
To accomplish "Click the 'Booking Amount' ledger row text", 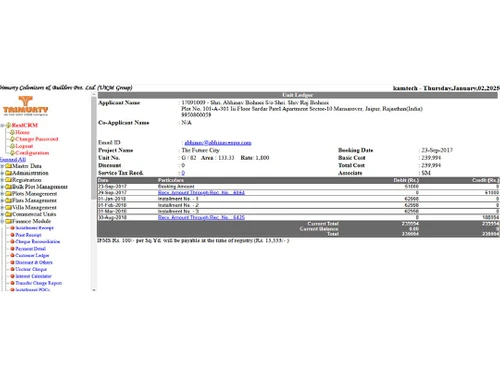I will pos(176,187).
